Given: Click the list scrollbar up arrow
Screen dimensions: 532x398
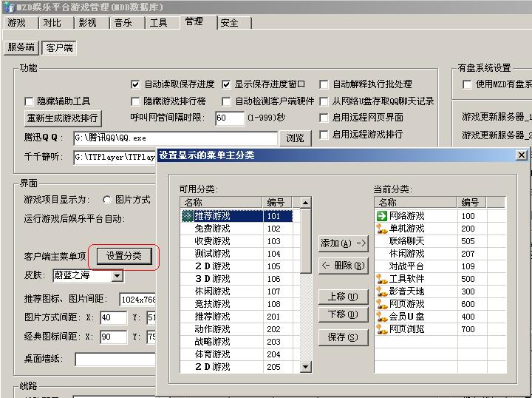Looking at the screenshot, I should tap(305, 203).
